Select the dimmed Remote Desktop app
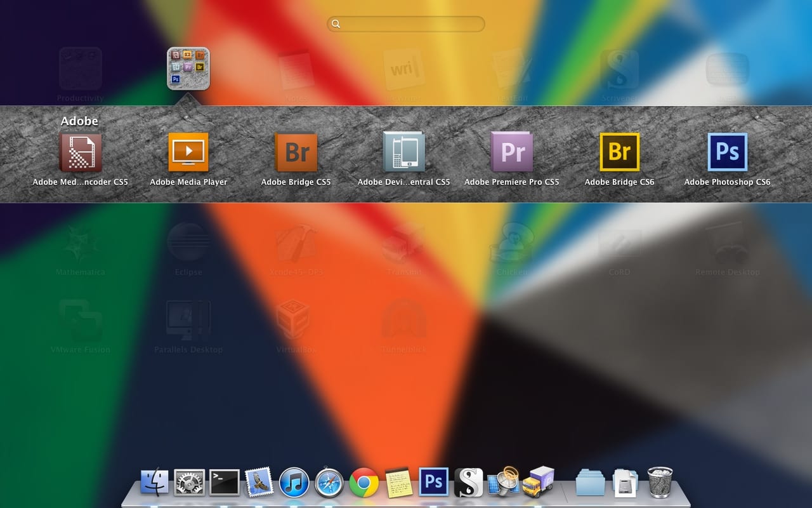The height and width of the screenshot is (508, 812). pyautogui.click(x=728, y=243)
